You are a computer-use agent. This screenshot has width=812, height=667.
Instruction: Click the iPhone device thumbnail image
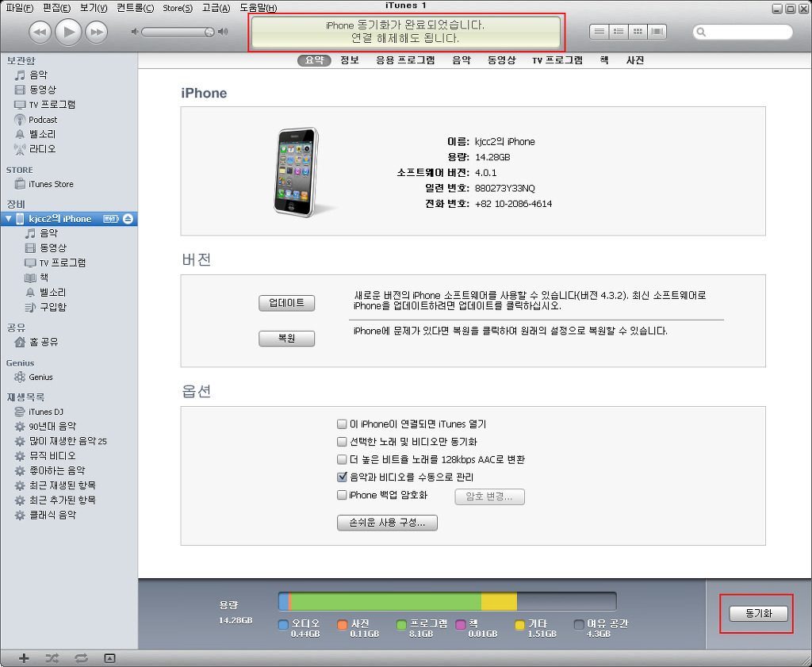pos(297,172)
